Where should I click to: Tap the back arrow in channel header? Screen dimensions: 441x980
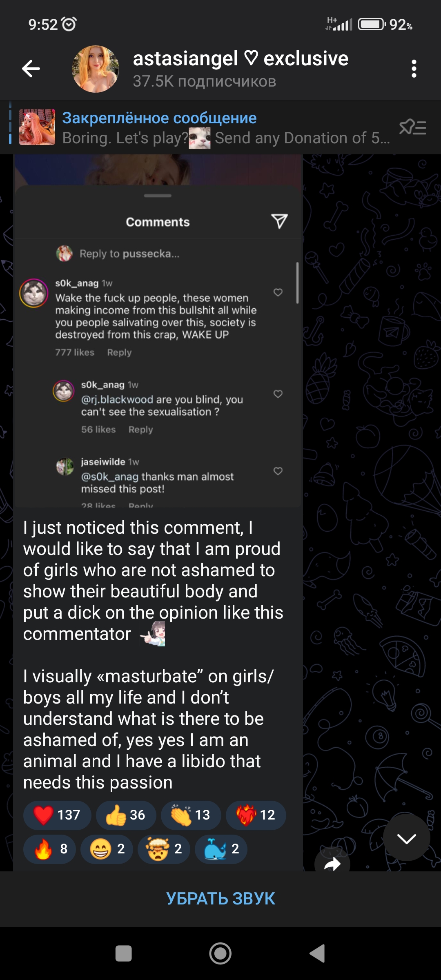pyautogui.click(x=31, y=69)
